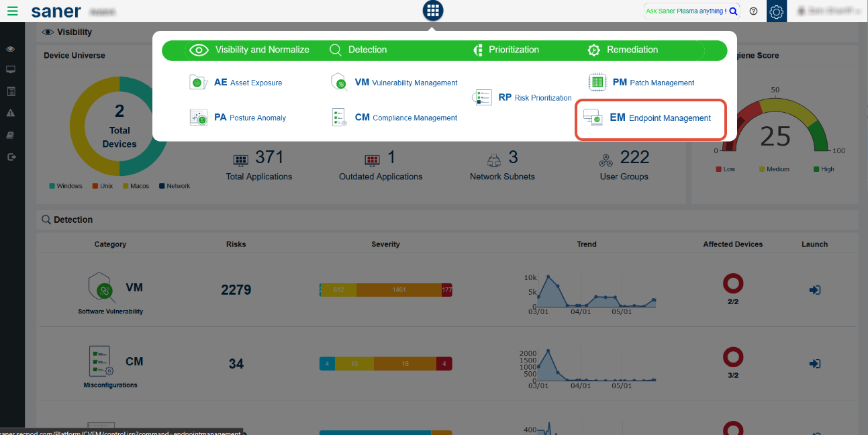Click the CM affected devices ring 3/2

click(x=732, y=357)
